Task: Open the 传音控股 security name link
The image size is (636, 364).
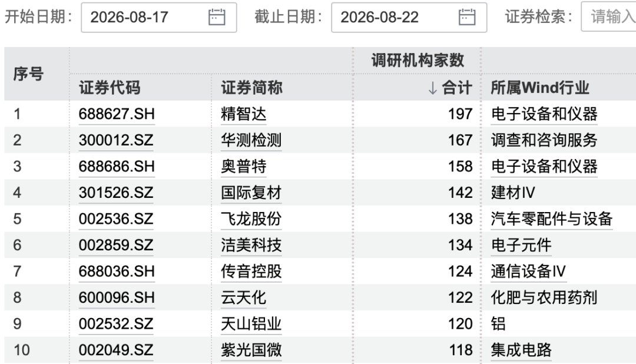Action: [x=251, y=272]
